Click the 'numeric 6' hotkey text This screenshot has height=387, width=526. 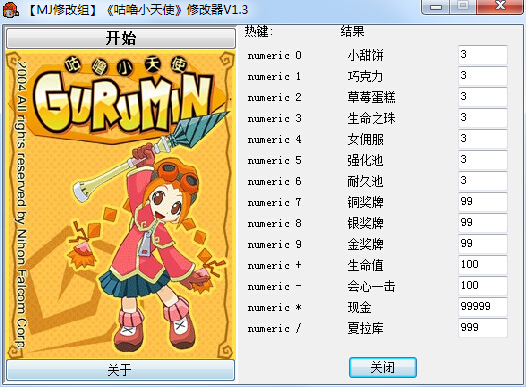275,181
